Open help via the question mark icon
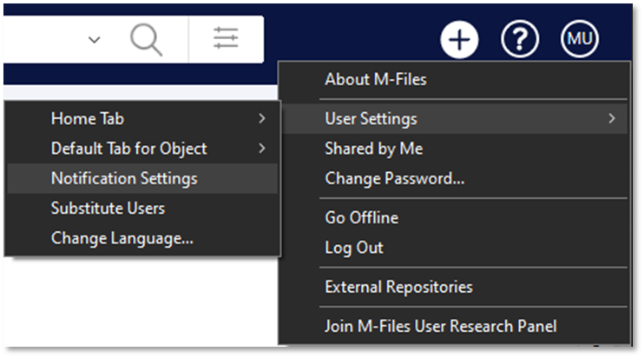644x358 pixels. click(x=520, y=39)
